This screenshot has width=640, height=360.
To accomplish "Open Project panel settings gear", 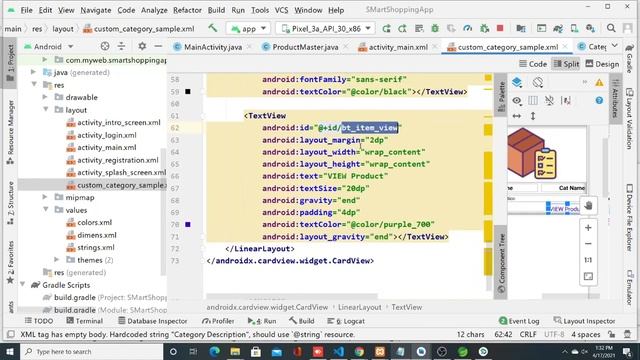I will click(x=142, y=47).
